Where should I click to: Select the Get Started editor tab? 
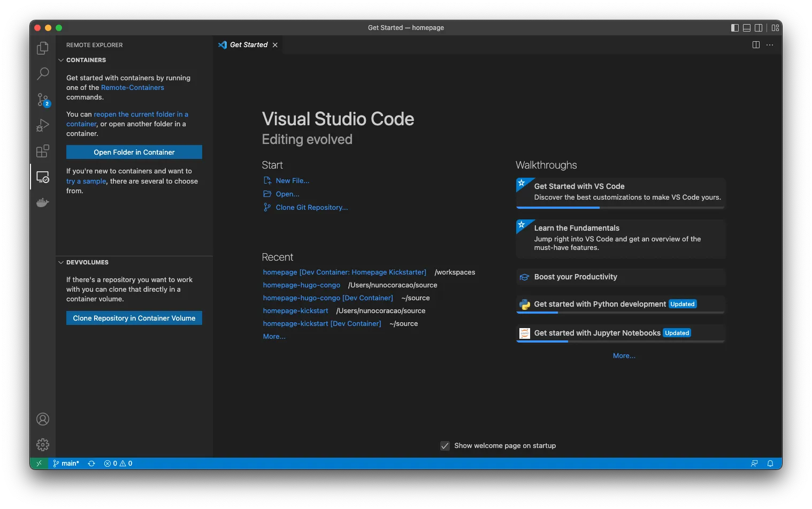click(x=248, y=45)
